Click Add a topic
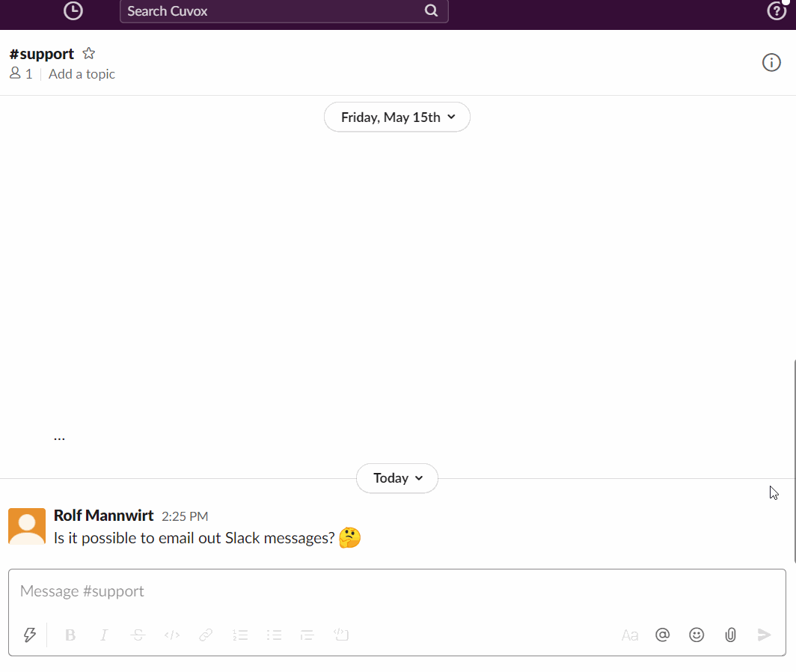 tap(82, 74)
